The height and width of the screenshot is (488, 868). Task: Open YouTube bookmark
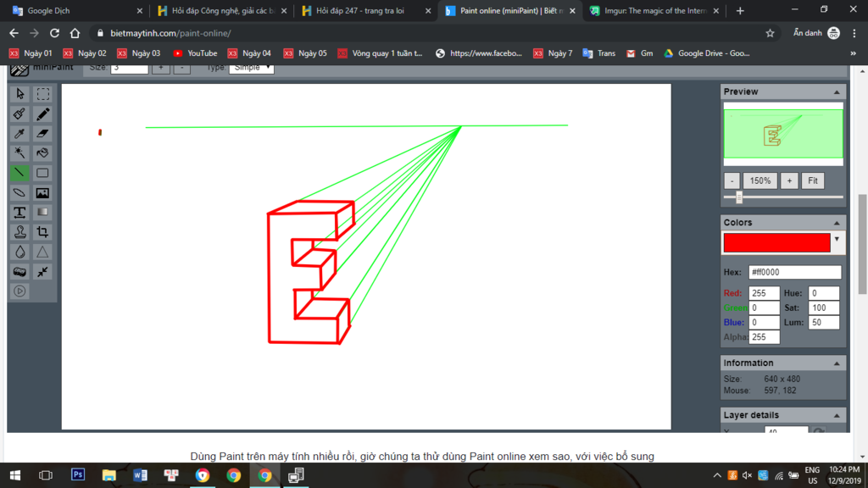(195, 53)
